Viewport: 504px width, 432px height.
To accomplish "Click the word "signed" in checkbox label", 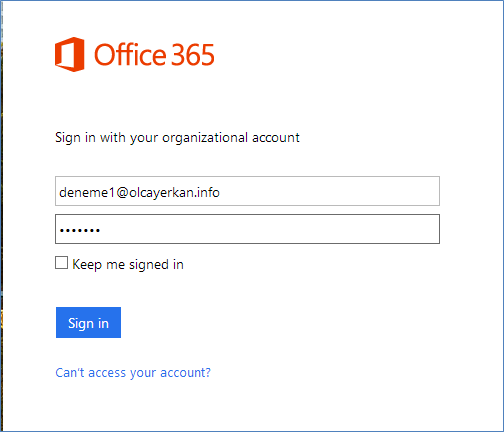I will coord(149,265).
